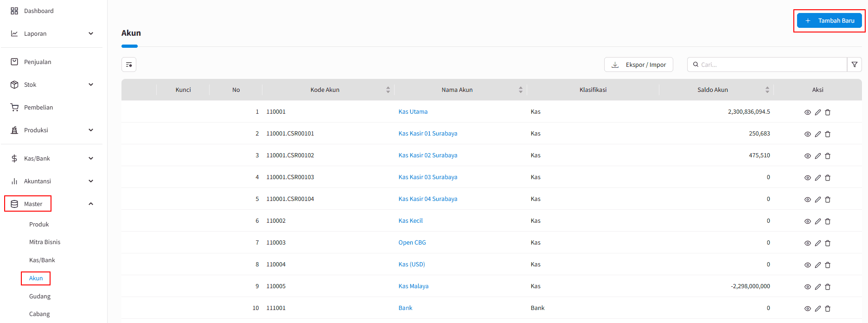The image size is (868, 323).
Task: Click trash icon for Kas Malaya row
Action: coord(828,287)
